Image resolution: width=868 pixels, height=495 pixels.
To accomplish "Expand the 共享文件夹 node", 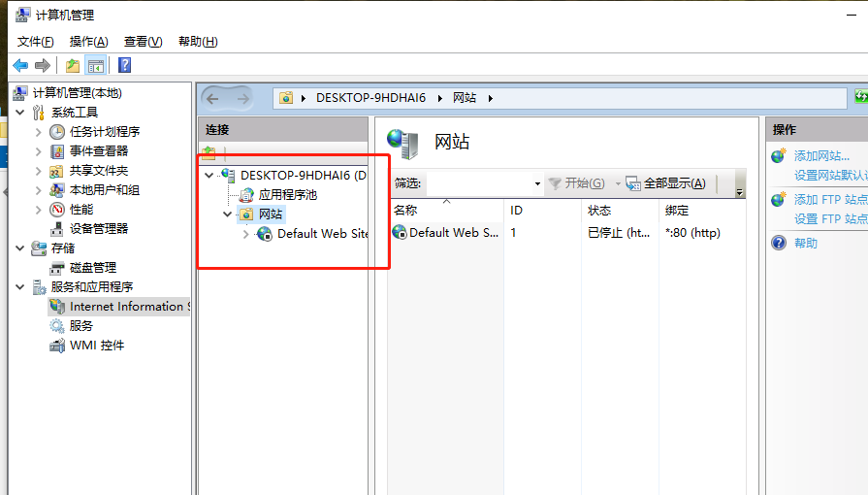I will [38, 171].
